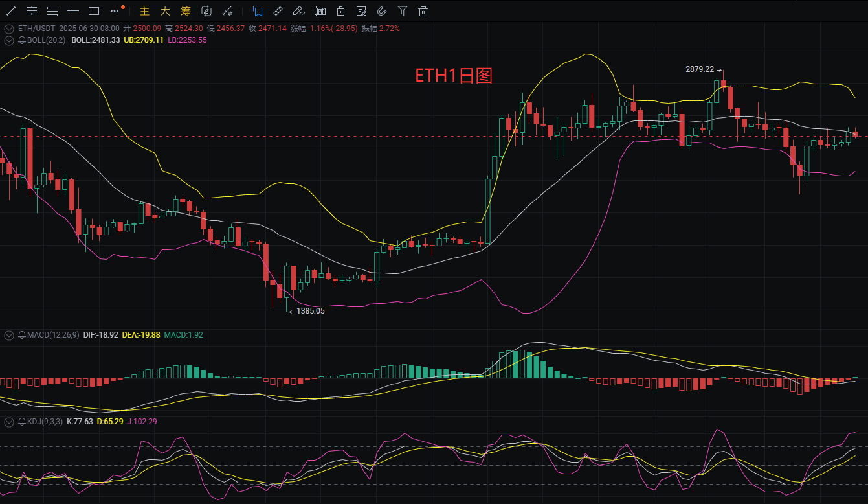Click the open price 2500.09
This screenshot has width=868, height=504.
click(x=146, y=29)
